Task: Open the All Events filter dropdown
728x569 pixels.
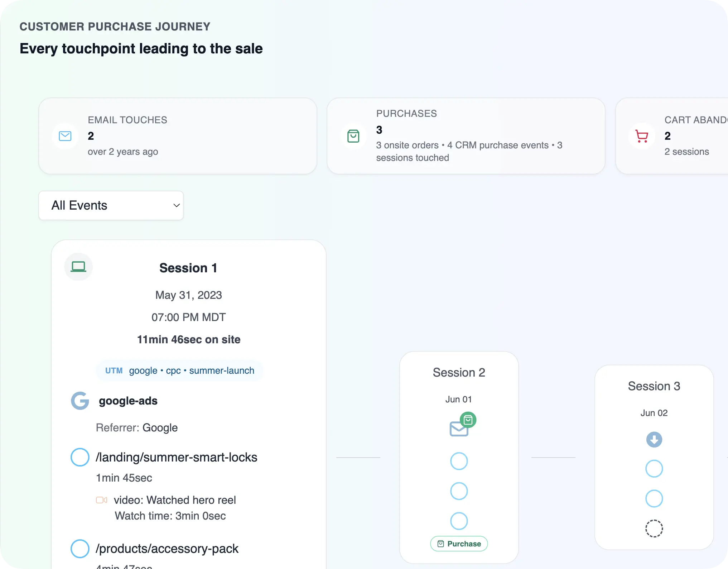Action: pos(111,205)
